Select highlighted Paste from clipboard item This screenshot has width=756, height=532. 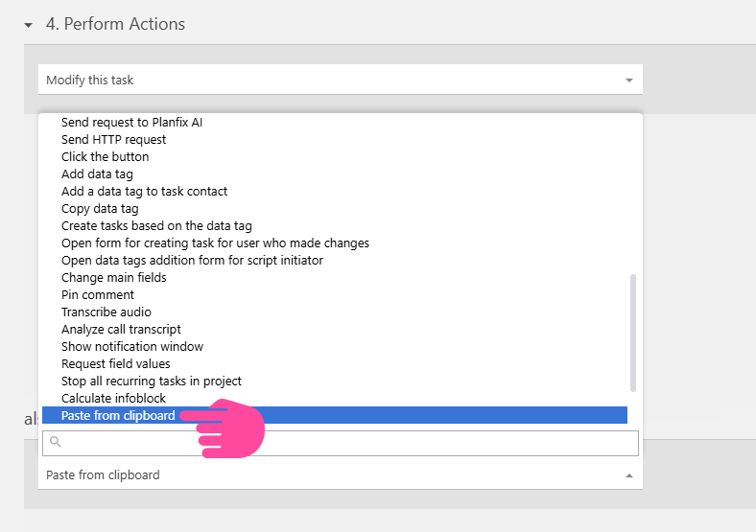[x=118, y=415]
